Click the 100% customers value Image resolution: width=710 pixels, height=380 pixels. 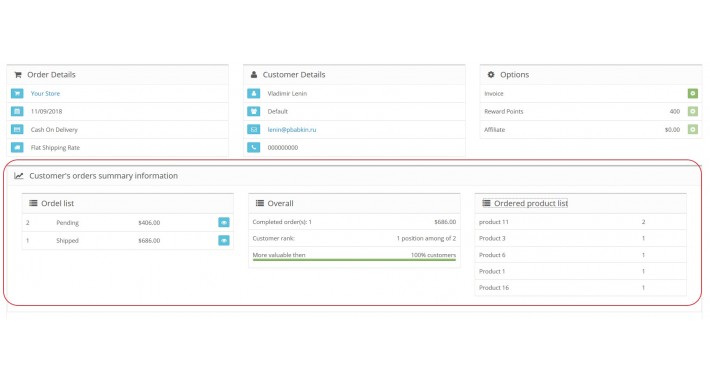point(433,255)
